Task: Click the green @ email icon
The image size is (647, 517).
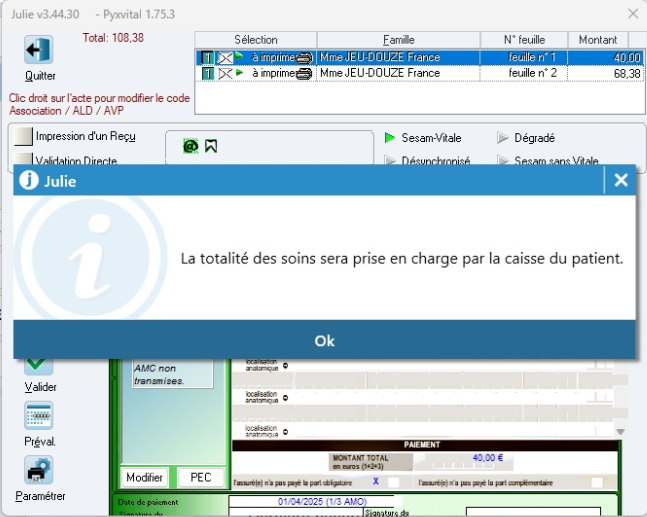Action: click(x=190, y=146)
